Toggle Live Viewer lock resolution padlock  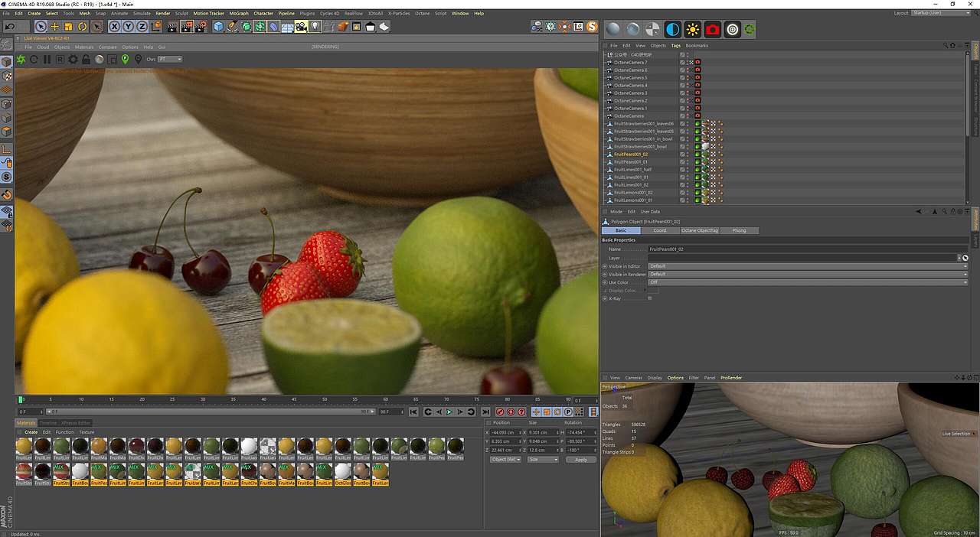[x=86, y=60]
